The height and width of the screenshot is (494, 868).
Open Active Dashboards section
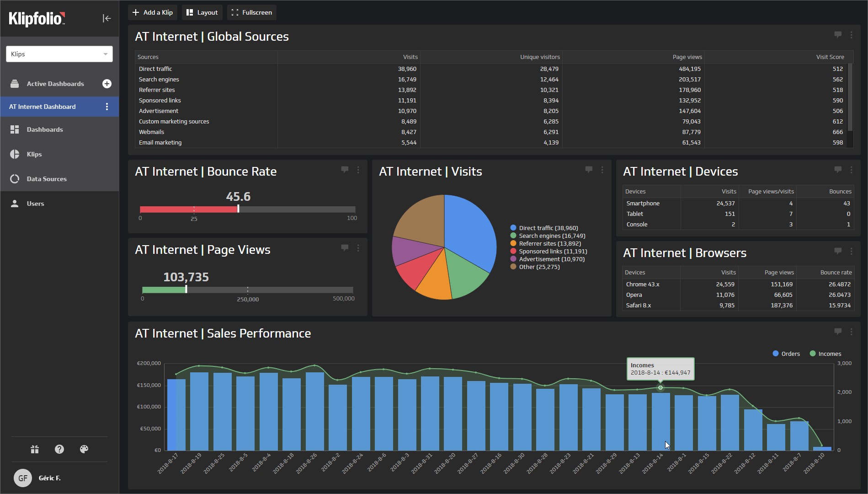pyautogui.click(x=55, y=84)
